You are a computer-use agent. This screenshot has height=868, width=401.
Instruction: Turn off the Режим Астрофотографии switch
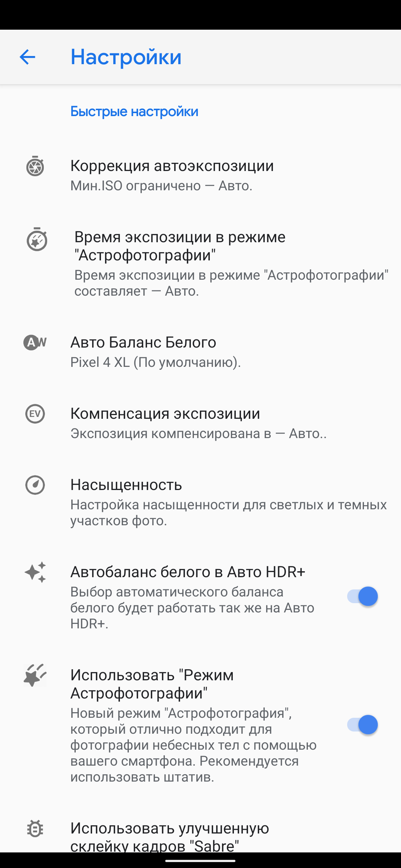point(362,725)
